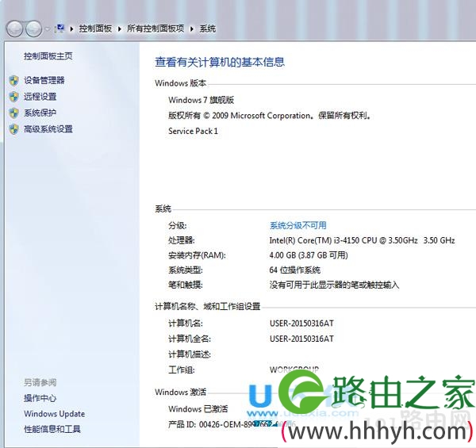Click shield icon beside 远程设置
This screenshot has height=448, width=476.
pos(13,97)
